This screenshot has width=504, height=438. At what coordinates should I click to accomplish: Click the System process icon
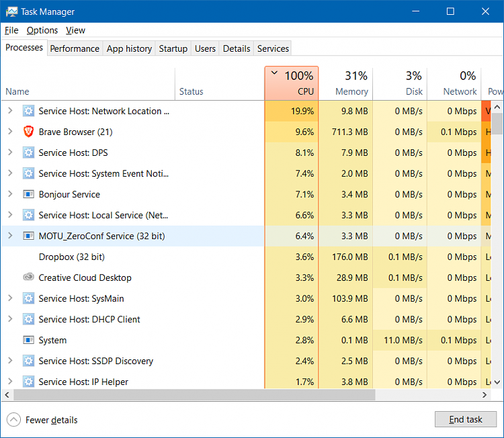coord(28,340)
